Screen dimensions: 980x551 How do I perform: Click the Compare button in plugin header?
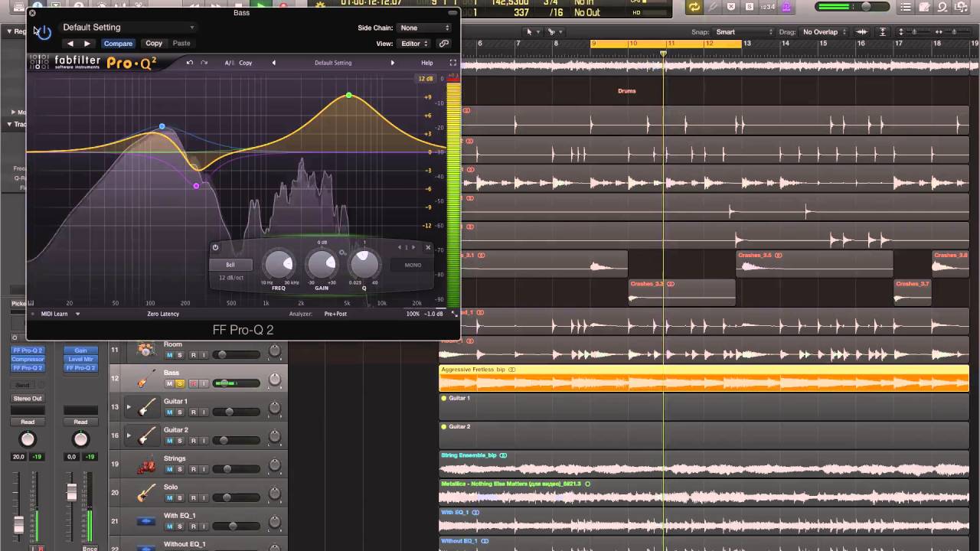118,44
